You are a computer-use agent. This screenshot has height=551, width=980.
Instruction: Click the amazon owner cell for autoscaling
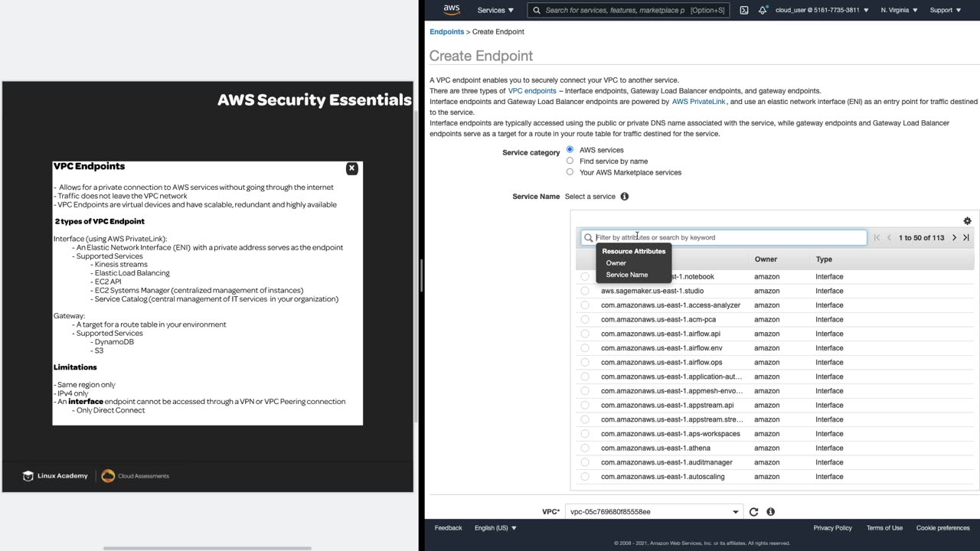click(x=766, y=477)
